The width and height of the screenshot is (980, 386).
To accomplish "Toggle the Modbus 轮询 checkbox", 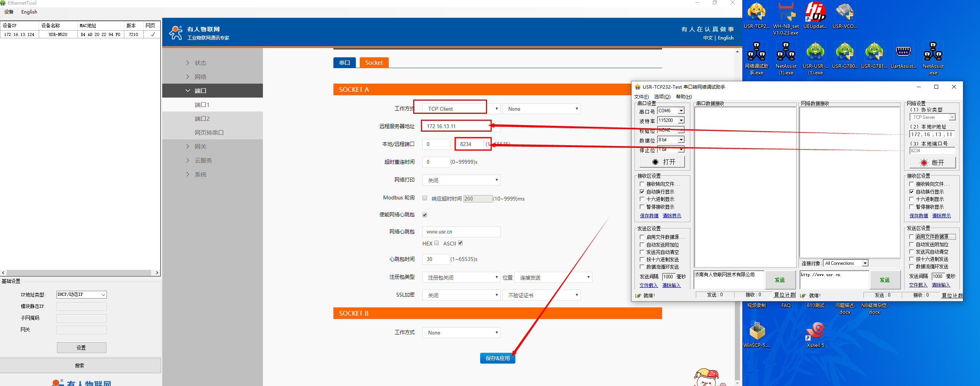I will click(425, 198).
